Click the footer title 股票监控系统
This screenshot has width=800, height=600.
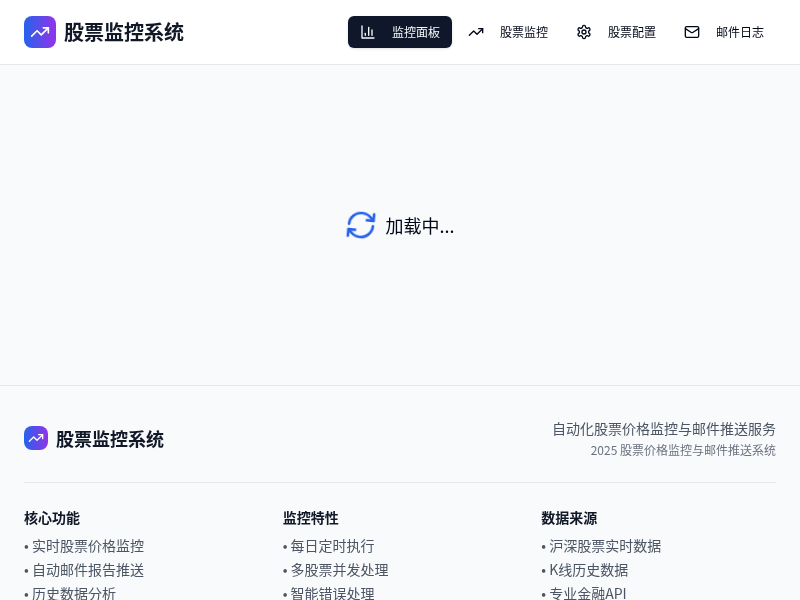pyautogui.click(x=110, y=439)
